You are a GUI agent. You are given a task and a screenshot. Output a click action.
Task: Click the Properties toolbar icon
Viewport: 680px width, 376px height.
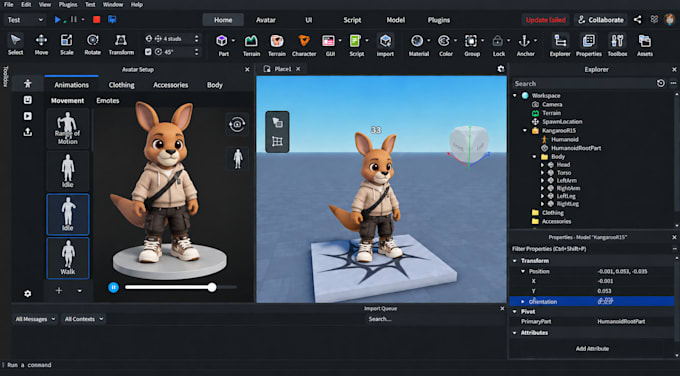coord(588,45)
